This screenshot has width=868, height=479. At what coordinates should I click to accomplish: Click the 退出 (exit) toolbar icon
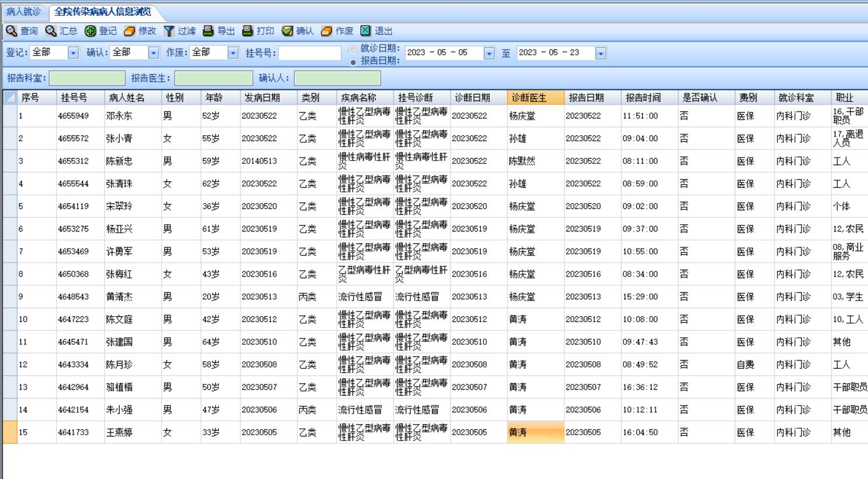366,31
